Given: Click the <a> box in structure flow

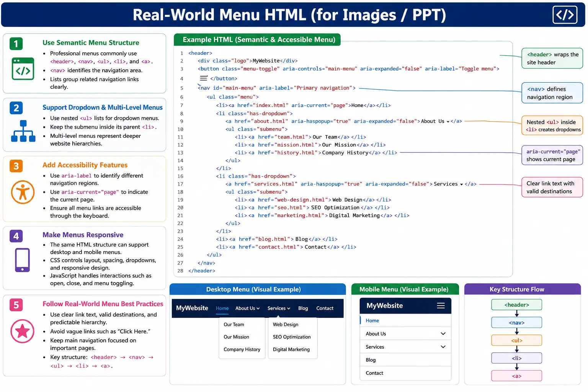Looking at the screenshot, I should tap(516, 376).
